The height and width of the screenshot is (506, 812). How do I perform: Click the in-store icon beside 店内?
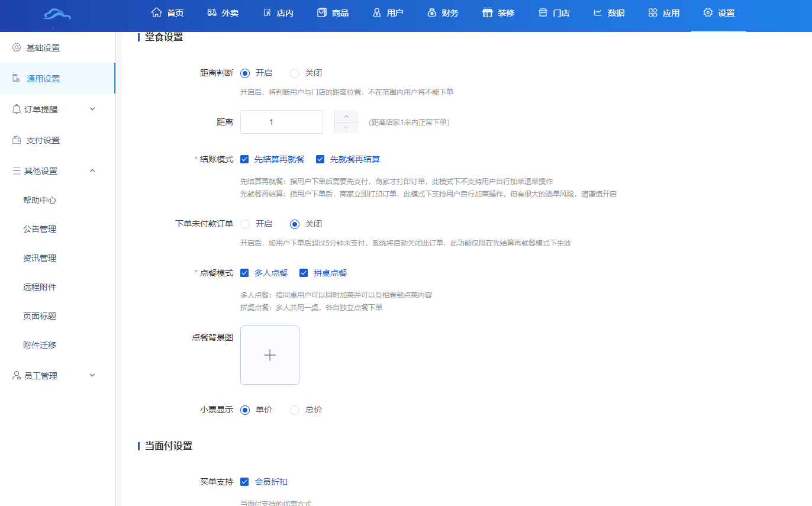pyautogui.click(x=267, y=12)
